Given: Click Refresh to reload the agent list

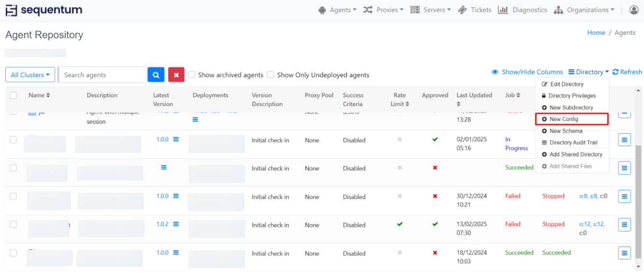Looking at the screenshot, I should click(627, 72).
